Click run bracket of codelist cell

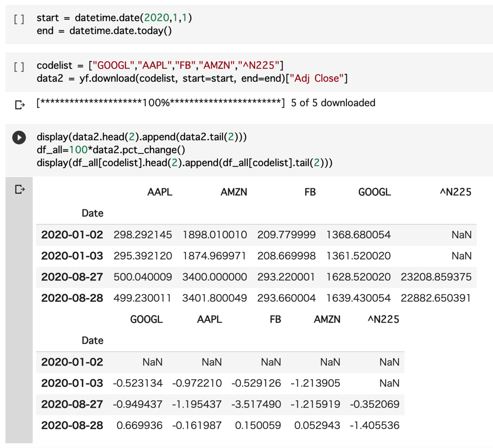click(19, 67)
